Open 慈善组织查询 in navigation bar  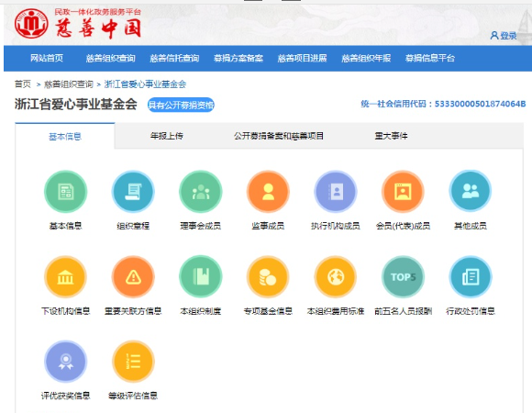tap(111, 58)
